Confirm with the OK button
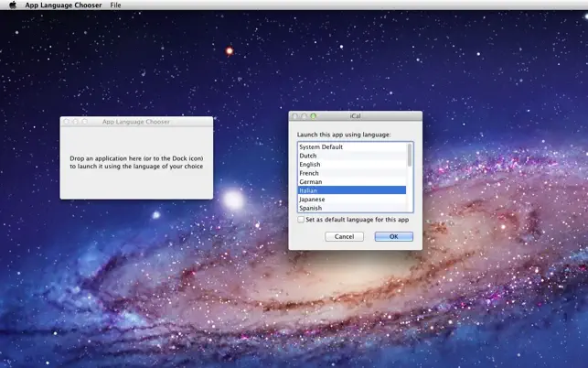This screenshot has height=368, width=588. [394, 236]
